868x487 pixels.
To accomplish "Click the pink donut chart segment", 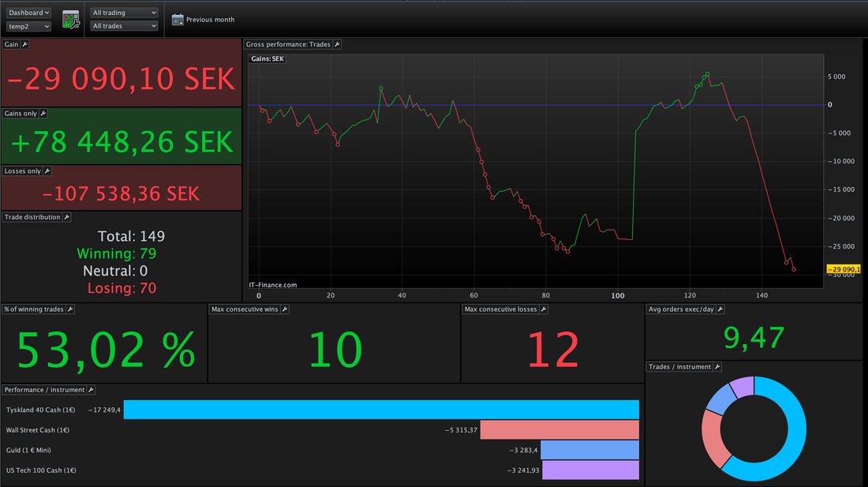I will [713, 440].
